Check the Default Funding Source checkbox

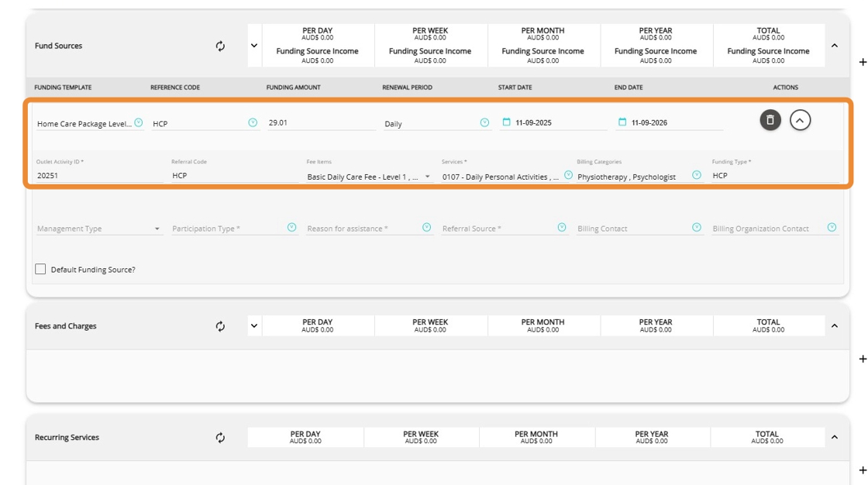tap(40, 269)
